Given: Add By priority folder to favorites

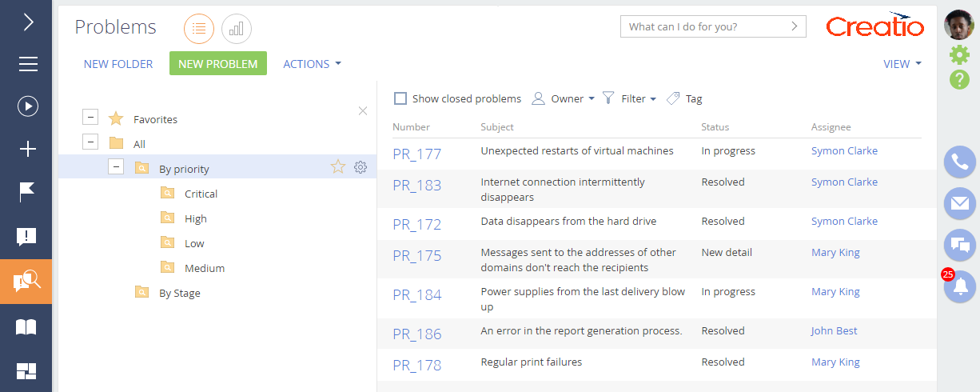Looking at the screenshot, I should [x=338, y=167].
